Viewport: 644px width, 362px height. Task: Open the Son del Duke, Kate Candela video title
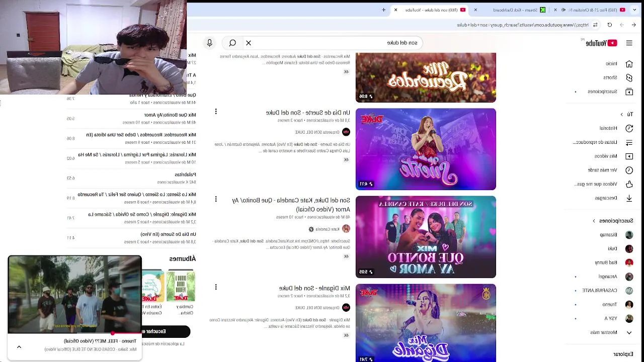click(x=291, y=205)
